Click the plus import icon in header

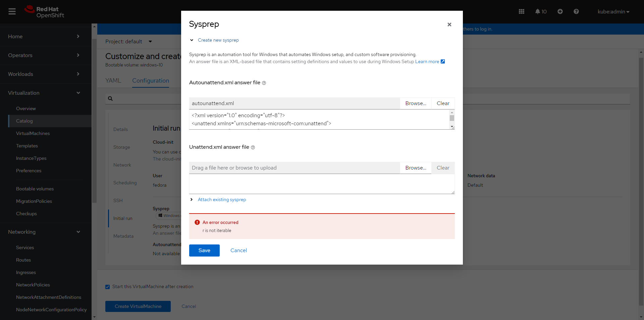point(560,11)
